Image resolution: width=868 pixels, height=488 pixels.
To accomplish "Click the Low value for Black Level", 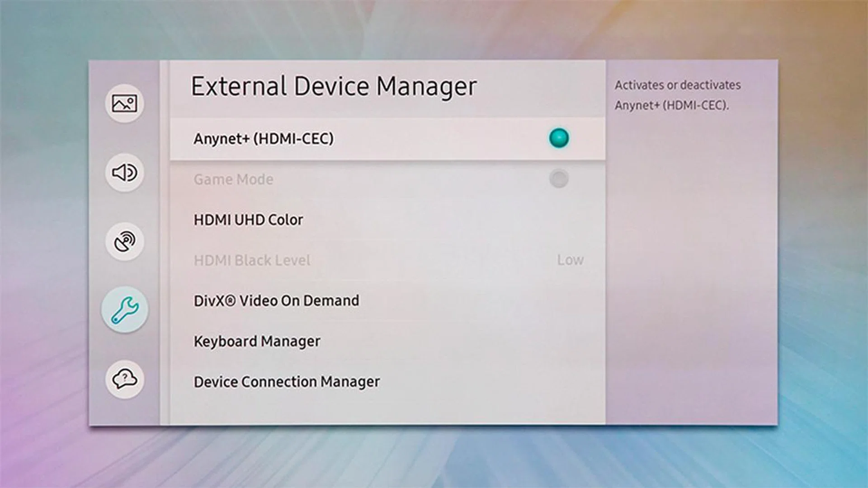I will 570,260.
